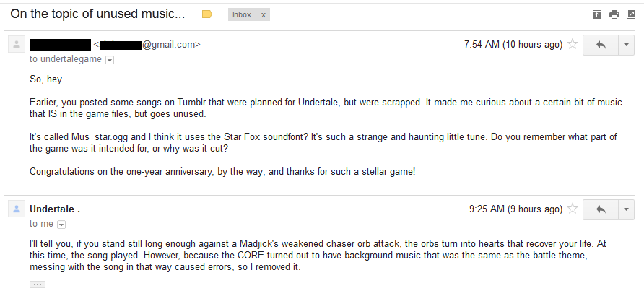Click the redacted gmail.com sender address

148,45
